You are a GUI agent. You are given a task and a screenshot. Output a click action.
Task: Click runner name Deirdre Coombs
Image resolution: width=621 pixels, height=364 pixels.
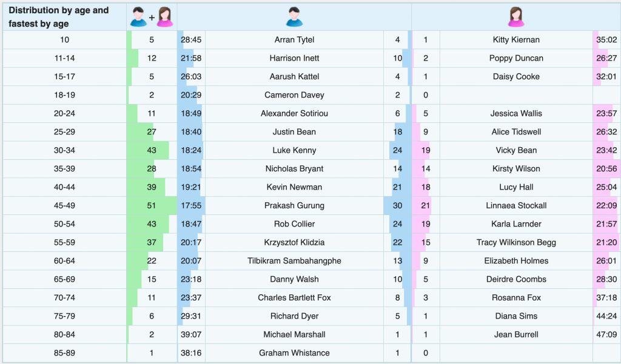516,279
